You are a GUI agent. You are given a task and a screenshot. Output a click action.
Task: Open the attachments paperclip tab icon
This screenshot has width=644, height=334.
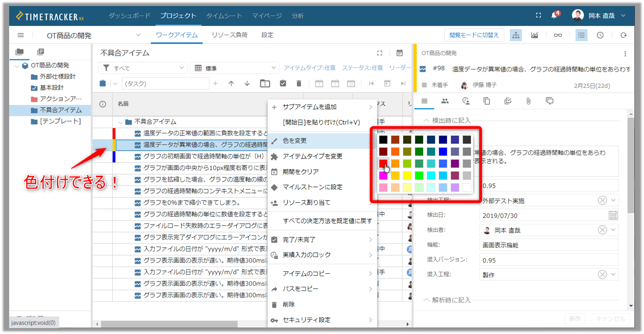tap(528, 101)
